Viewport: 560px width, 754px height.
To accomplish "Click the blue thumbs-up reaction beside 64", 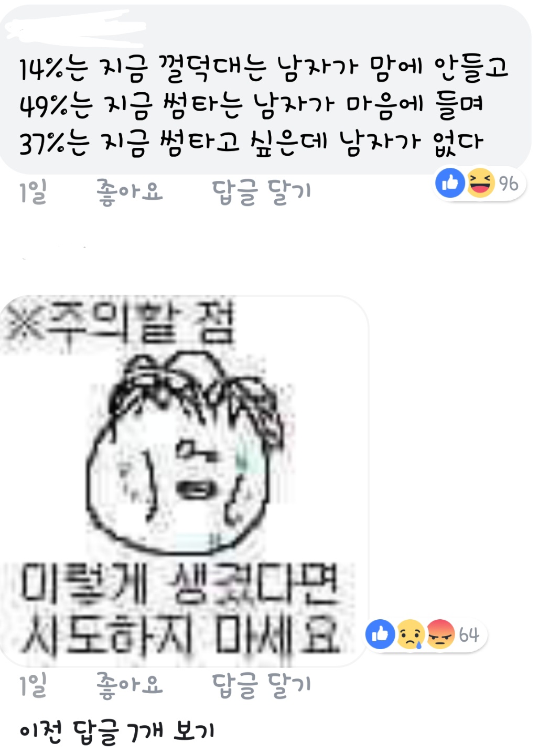I will point(380,634).
